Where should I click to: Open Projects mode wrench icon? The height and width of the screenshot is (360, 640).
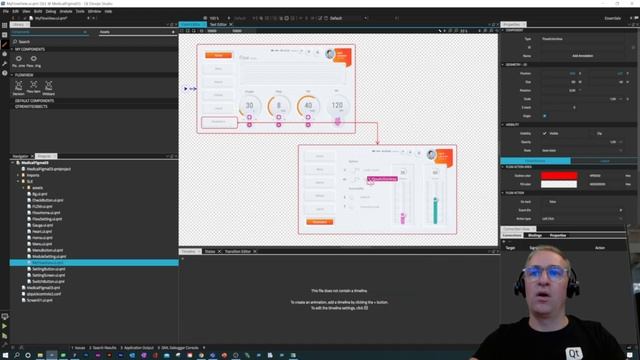tap(4, 64)
